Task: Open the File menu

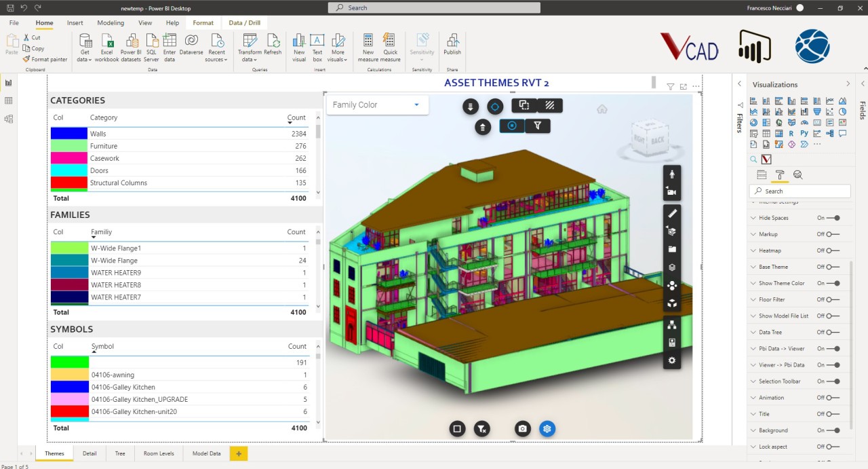Action: [14, 23]
